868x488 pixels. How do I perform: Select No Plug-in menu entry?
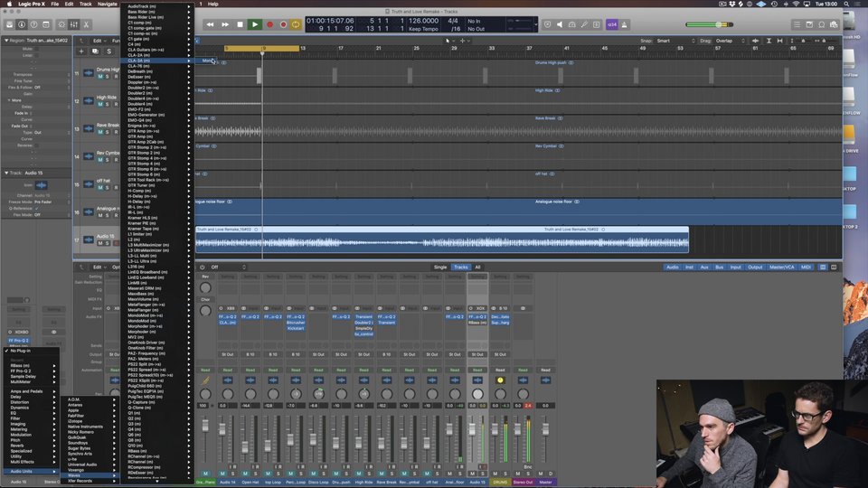click(x=31, y=351)
